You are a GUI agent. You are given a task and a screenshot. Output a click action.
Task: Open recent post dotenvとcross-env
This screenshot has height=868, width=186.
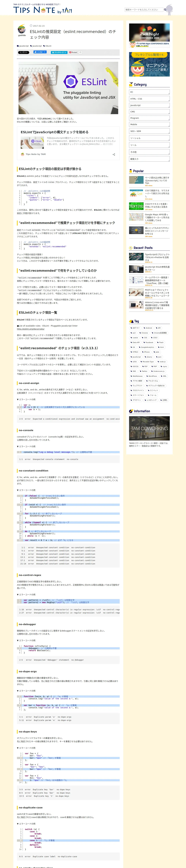coord(157,305)
